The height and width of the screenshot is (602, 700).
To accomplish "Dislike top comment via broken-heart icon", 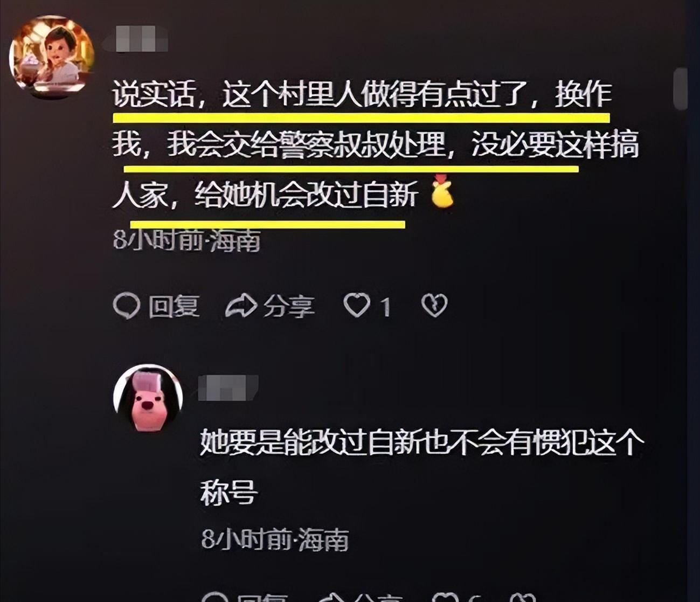I will point(434,306).
